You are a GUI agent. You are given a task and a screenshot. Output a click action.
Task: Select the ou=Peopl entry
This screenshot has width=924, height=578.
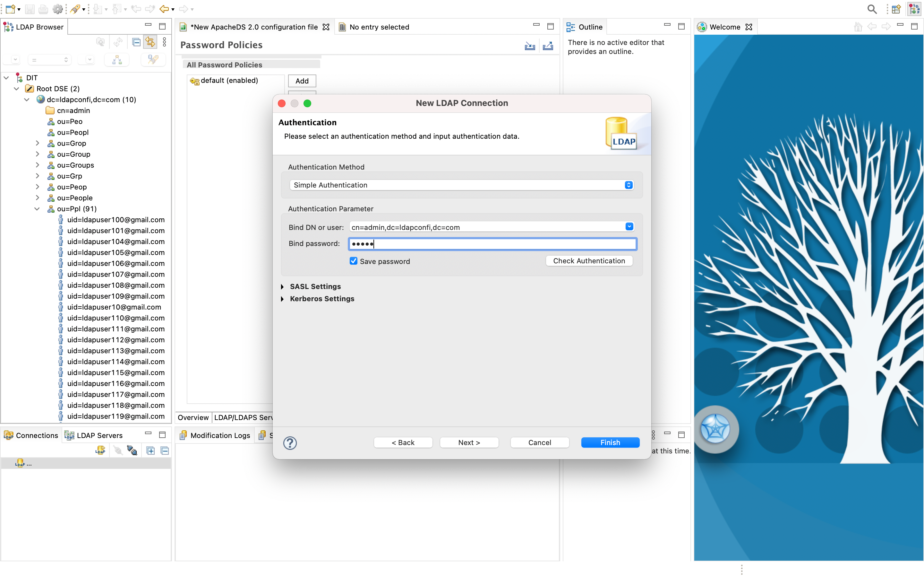tap(68, 132)
